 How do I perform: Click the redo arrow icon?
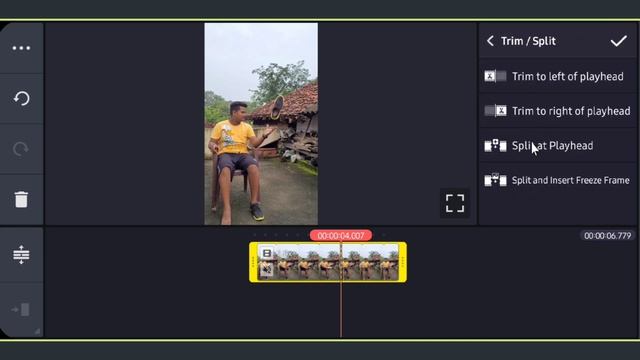pos(20,149)
